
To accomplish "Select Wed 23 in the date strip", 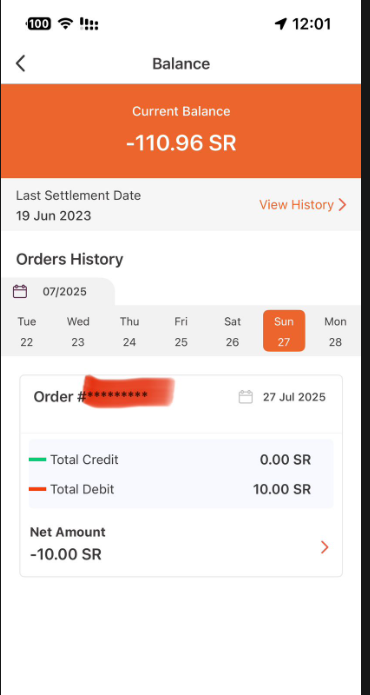I will click(78, 332).
